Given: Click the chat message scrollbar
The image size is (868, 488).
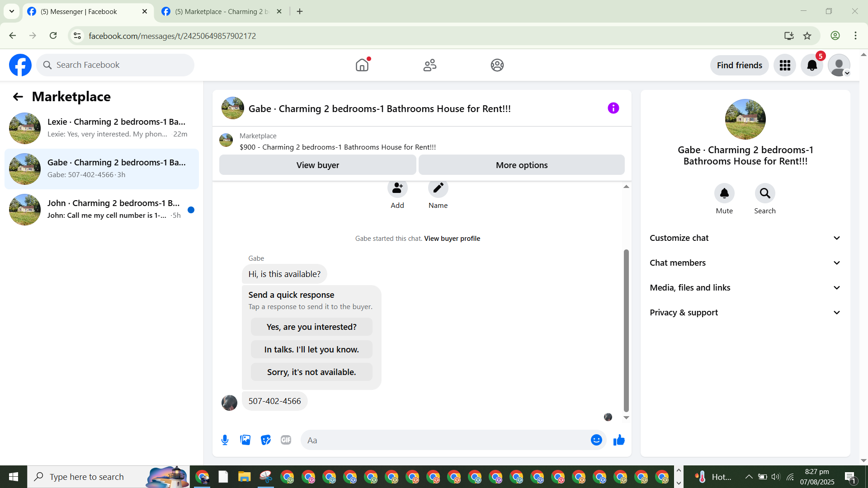Looking at the screenshot, I should coord(626,330).
